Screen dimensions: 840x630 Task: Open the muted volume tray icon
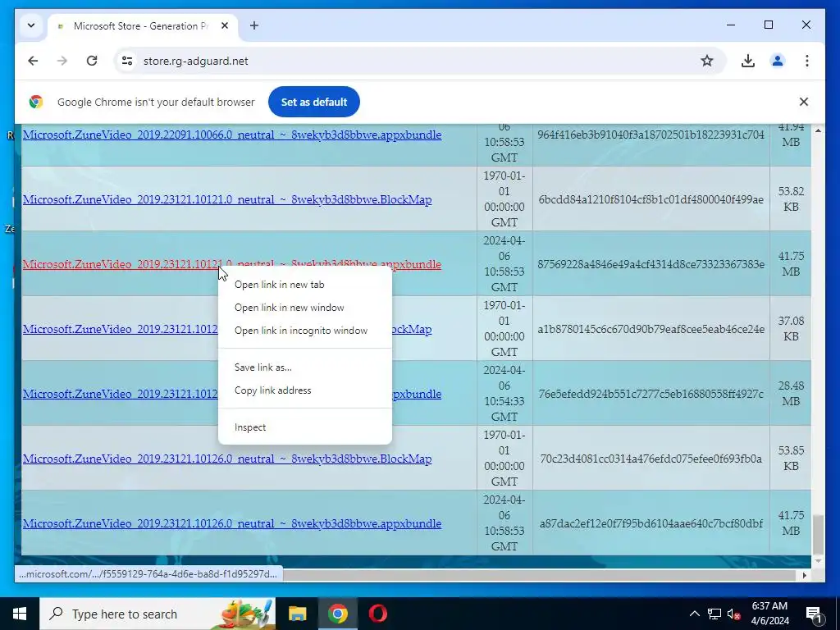point(733,614)
